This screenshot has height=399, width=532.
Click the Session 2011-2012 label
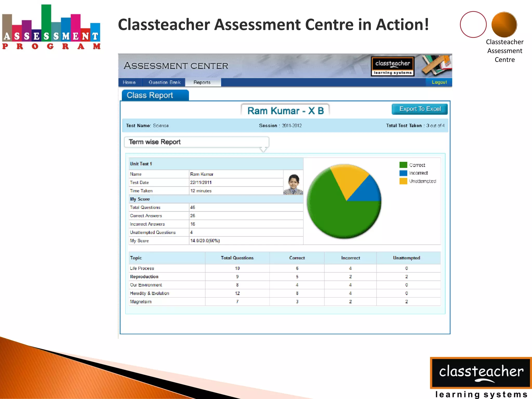280,125
